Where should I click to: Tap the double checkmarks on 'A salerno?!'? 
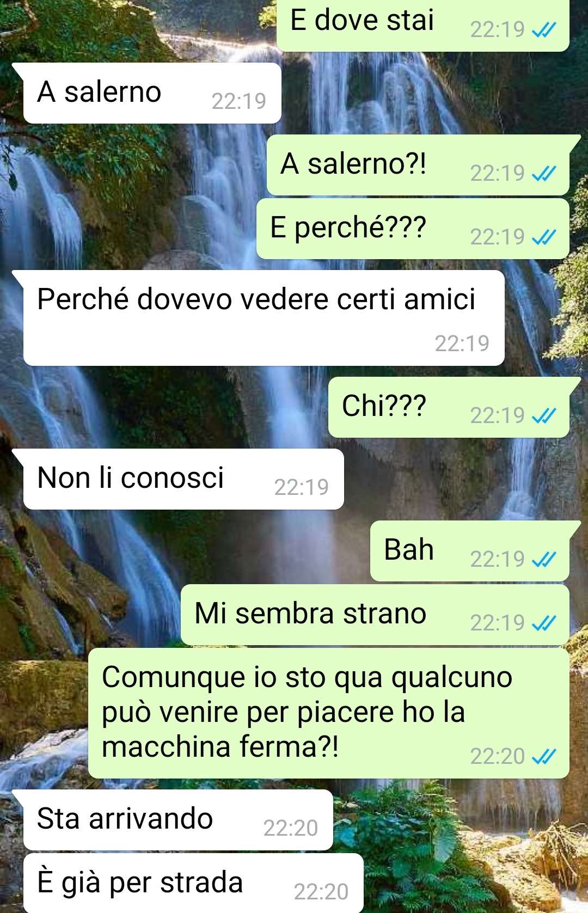tap(544, 174)
